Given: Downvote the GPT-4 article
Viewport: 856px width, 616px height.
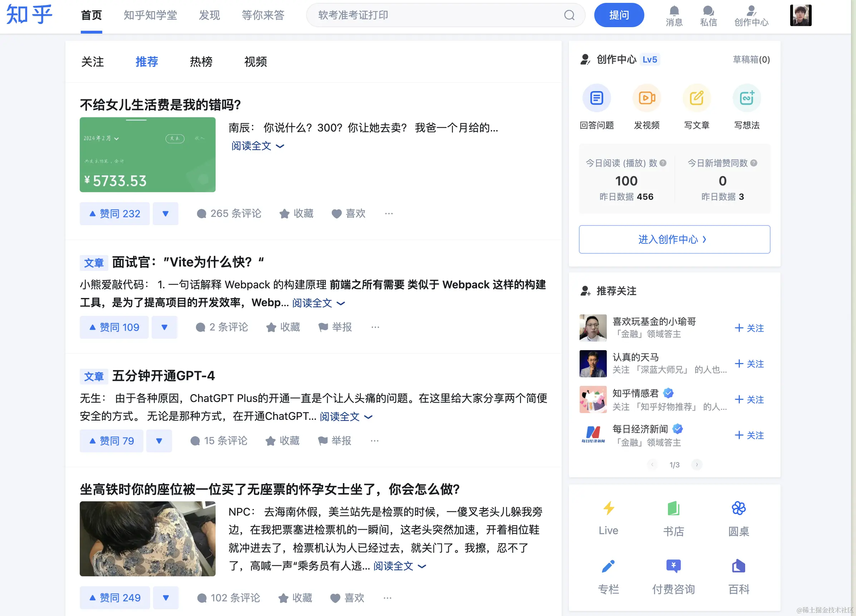Looking at the screenshot, I should 159,441.
